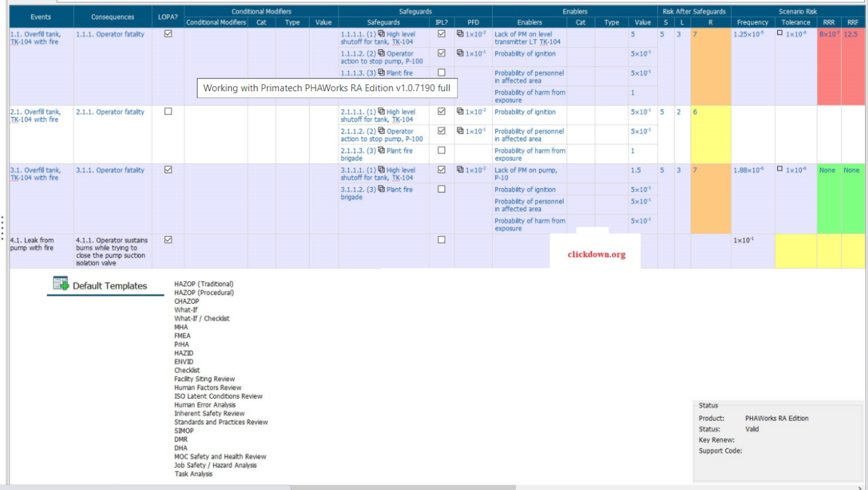Select the SIMOP template
The height and width of the screenshot is (490, 868).
(184, 431)
